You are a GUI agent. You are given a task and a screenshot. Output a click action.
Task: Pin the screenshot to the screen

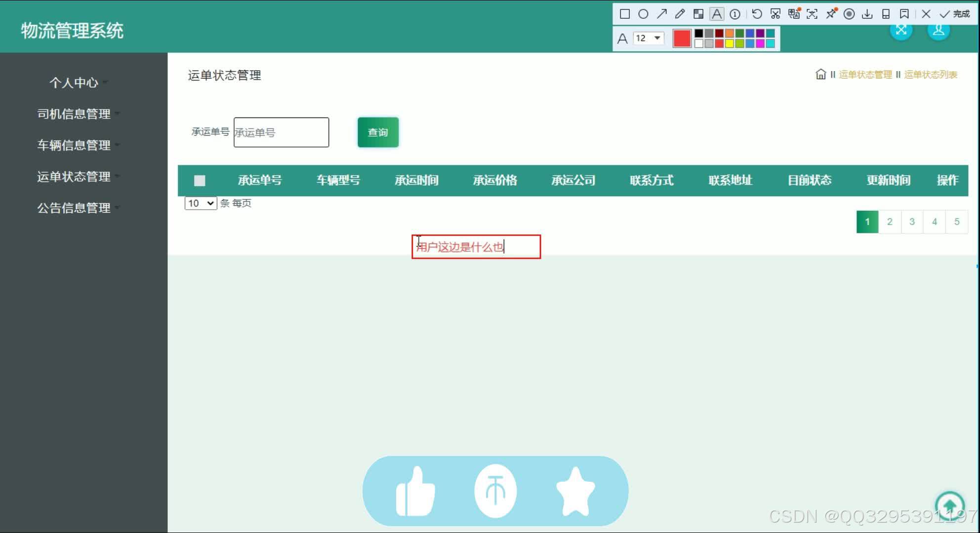pyautogui.click(x=831, y=14)
